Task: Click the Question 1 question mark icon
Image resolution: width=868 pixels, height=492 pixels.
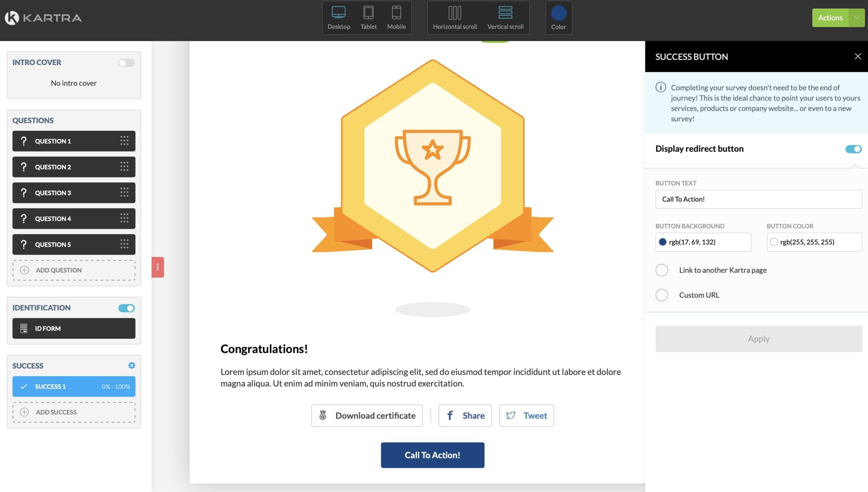Action: [24, 141]
